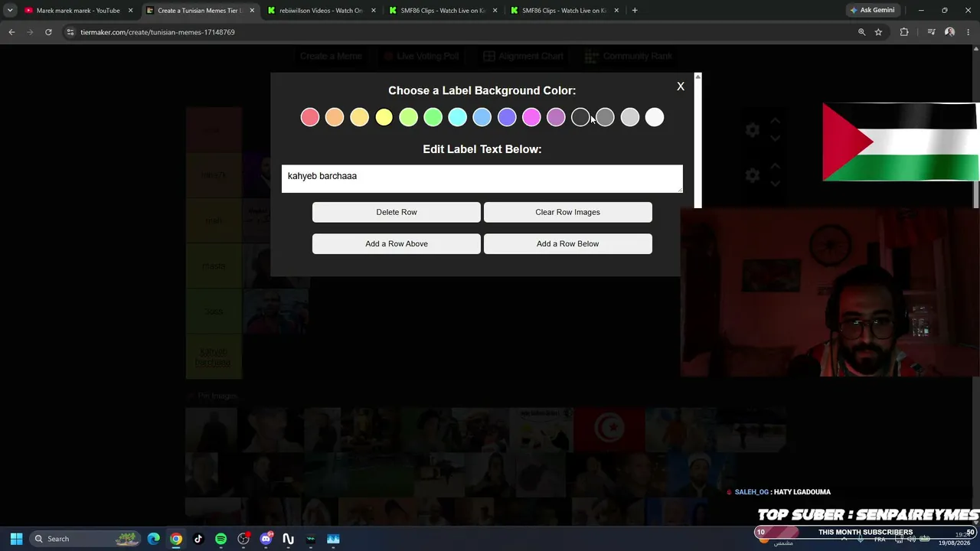The image size is (980, 551).
Task: Switch to Google Chrome in the taskbar
Action: pos(176,539)
